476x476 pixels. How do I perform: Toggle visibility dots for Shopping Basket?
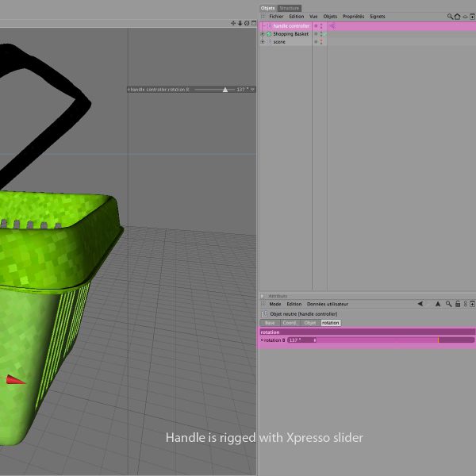321,34
